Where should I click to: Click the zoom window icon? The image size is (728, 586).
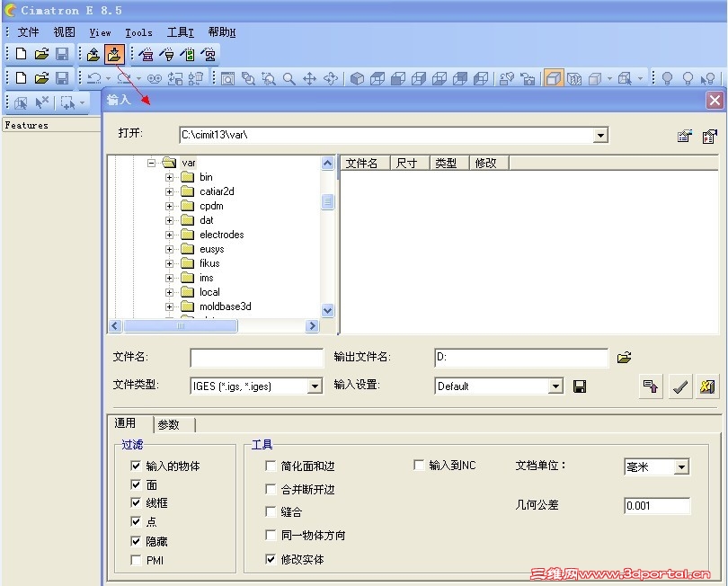pos(227,79)
